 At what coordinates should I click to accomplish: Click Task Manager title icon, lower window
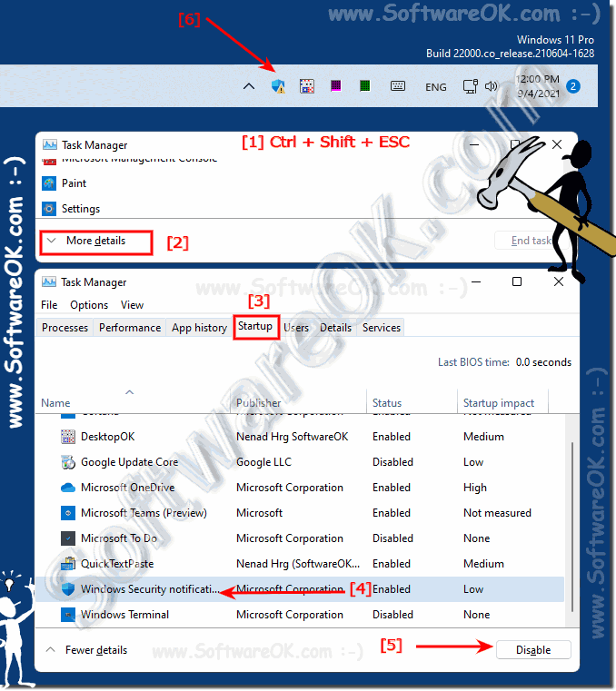[x=49, y=282]
